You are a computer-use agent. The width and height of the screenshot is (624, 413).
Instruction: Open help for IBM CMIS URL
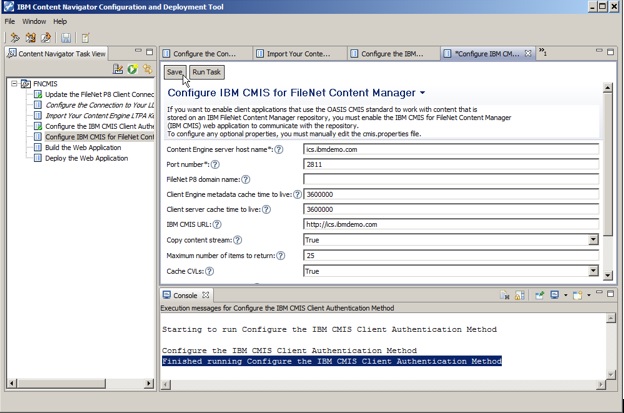217,224
